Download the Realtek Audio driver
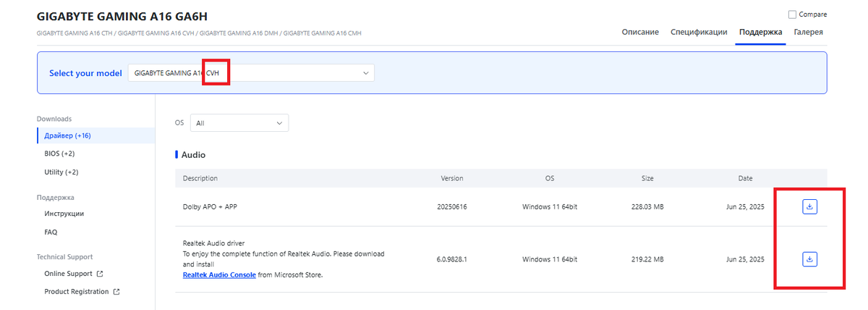This screenshot has height=310, width=868. click(809, 259)
